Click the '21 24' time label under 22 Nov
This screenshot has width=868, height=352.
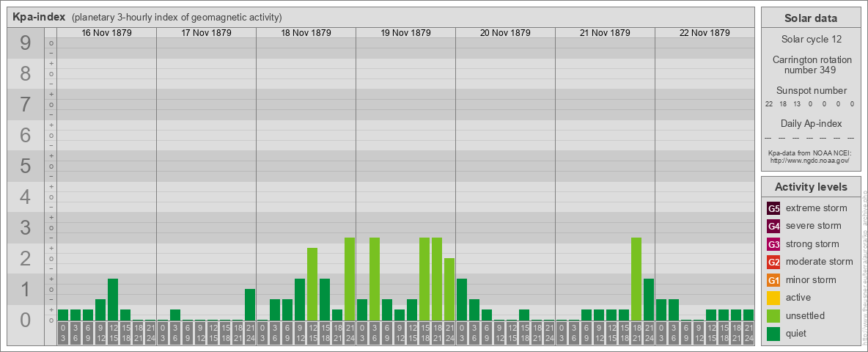pyautogui.click(x=748, y=334)
